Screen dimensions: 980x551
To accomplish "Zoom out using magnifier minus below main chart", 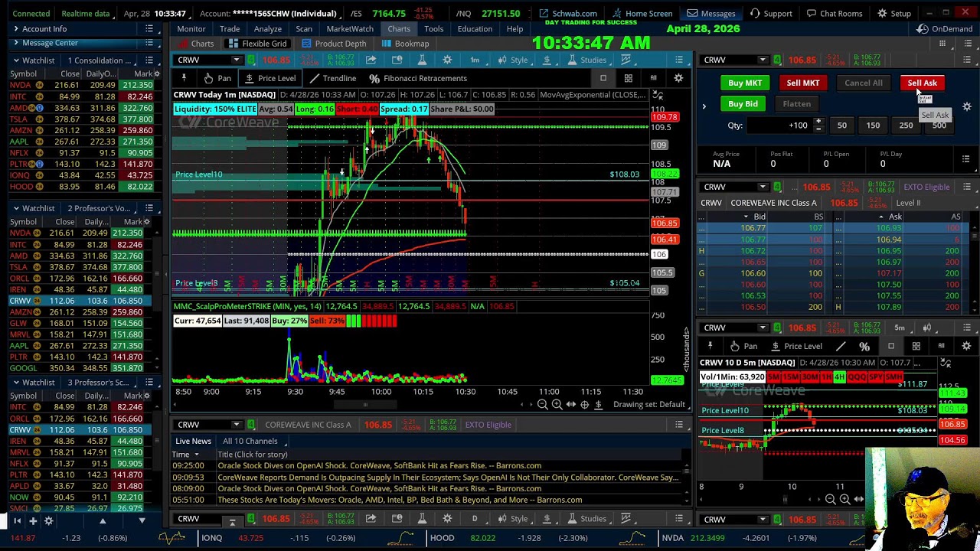I will pos(542,404).
